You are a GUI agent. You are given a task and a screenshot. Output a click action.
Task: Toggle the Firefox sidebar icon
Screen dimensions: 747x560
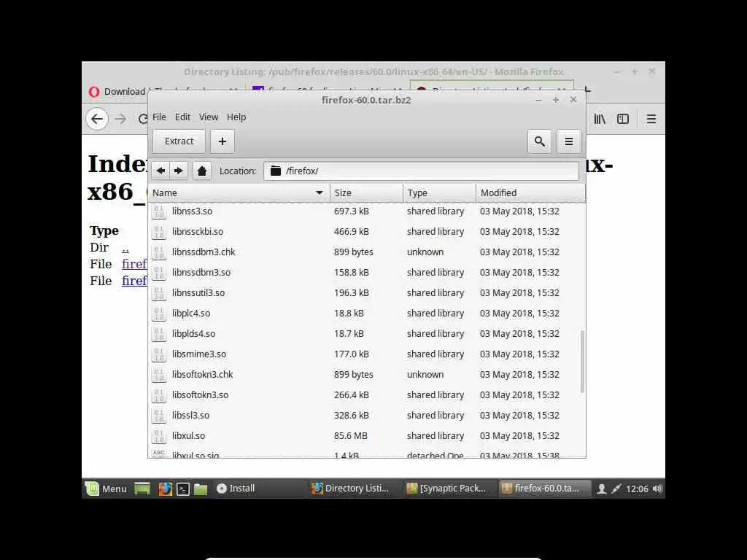click(623, 119)
